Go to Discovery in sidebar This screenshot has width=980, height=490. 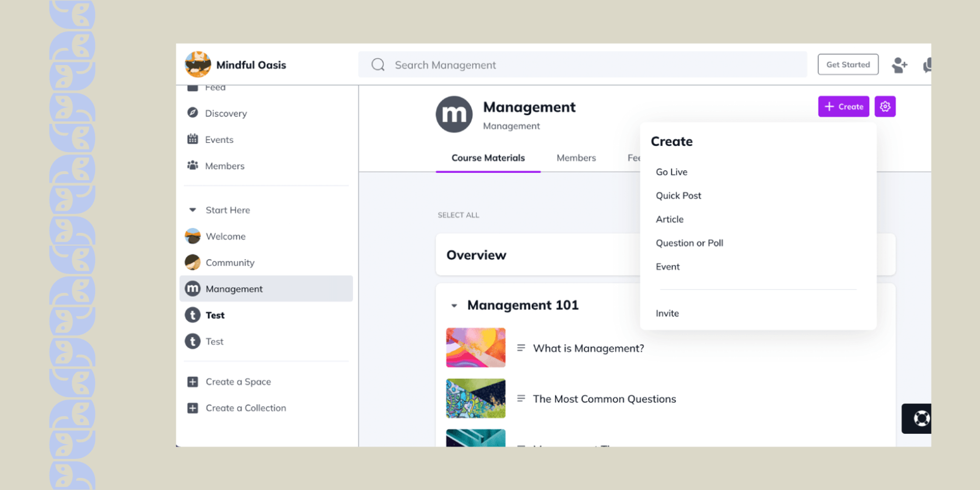226,113
